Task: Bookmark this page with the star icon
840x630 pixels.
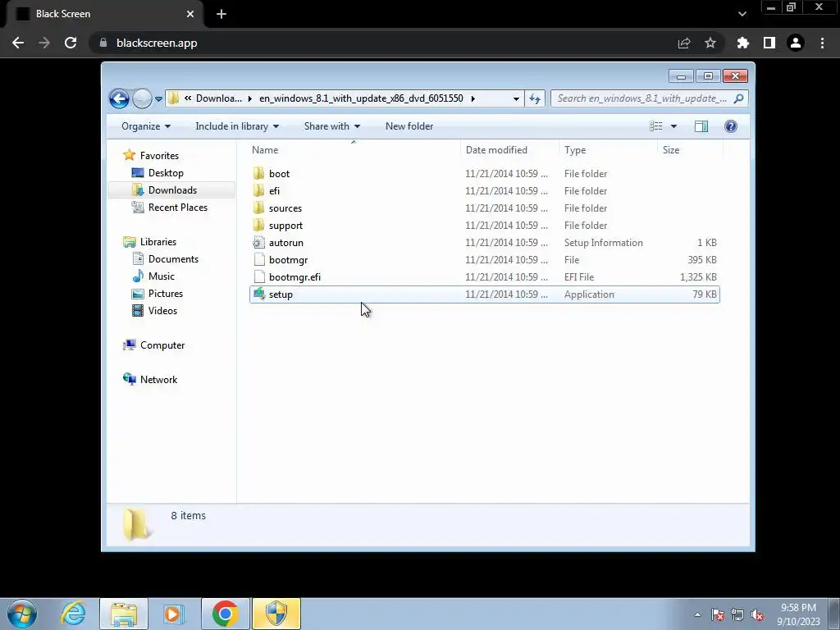Action: click(x=710, y=43)
